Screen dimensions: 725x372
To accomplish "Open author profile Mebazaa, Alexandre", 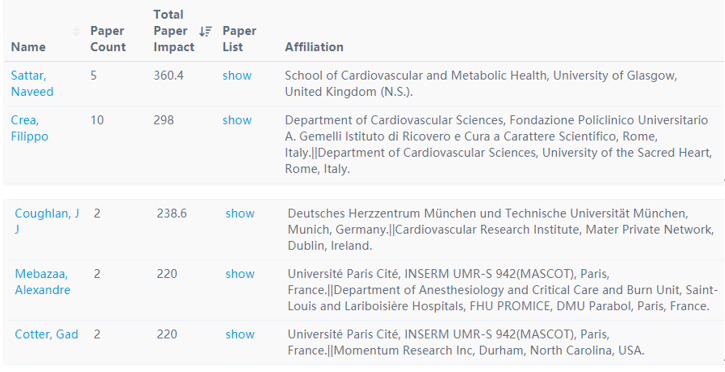I will (43, 282).
